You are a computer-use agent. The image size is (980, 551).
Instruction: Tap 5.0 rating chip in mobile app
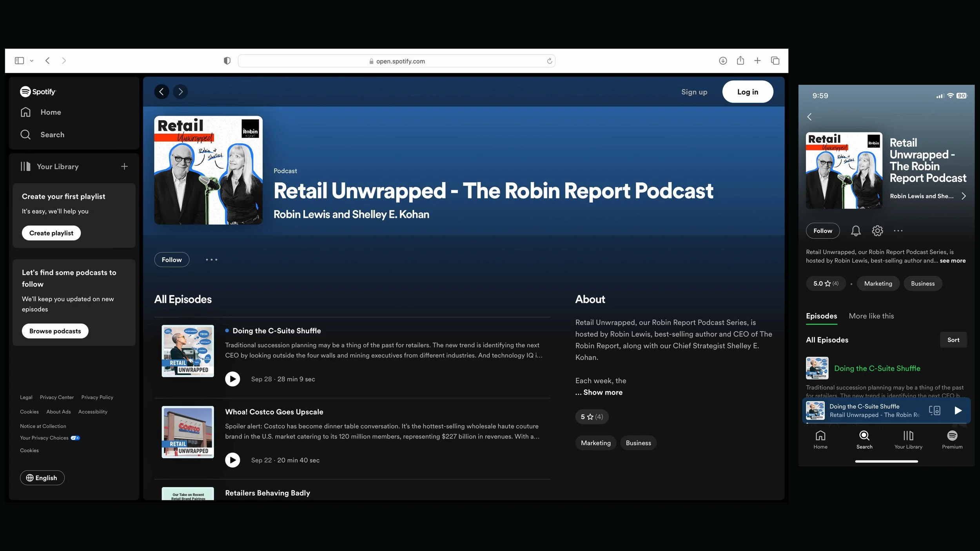point(826,284)
